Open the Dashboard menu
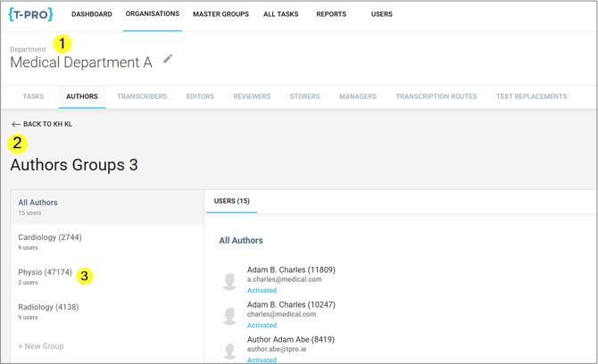The image size is (598, 364). tap(92, 14)
